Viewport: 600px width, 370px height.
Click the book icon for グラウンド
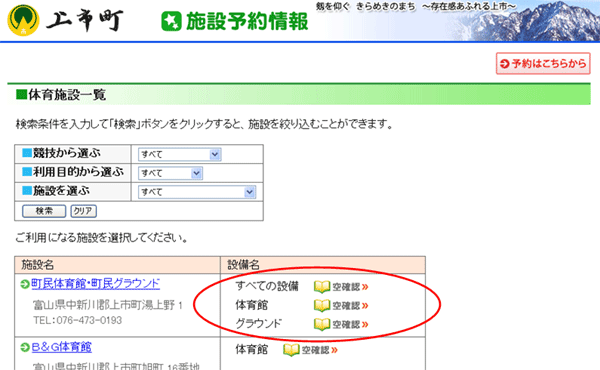click(322, 324)
